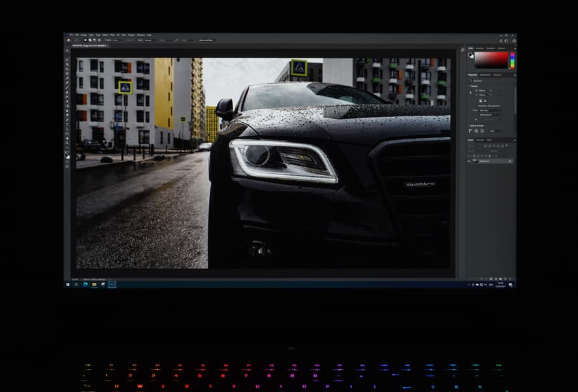Switch to the Adjustments tab
Image resolution: width=578 pixels, height=392 pixels.
(485, 75)
